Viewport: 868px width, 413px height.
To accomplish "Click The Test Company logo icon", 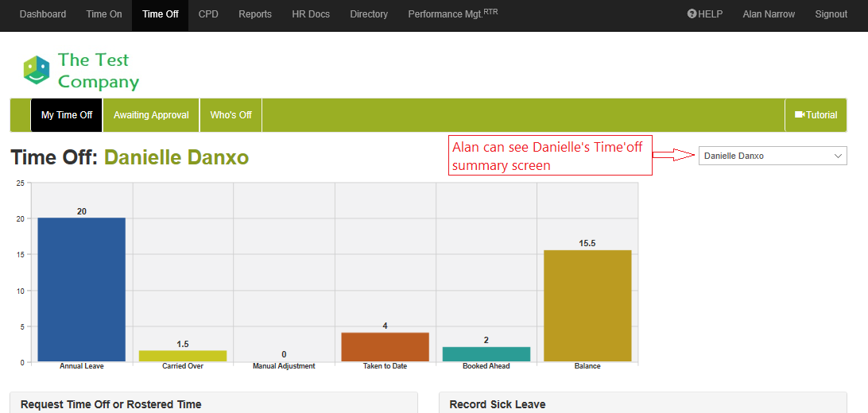I will point(37,71).
